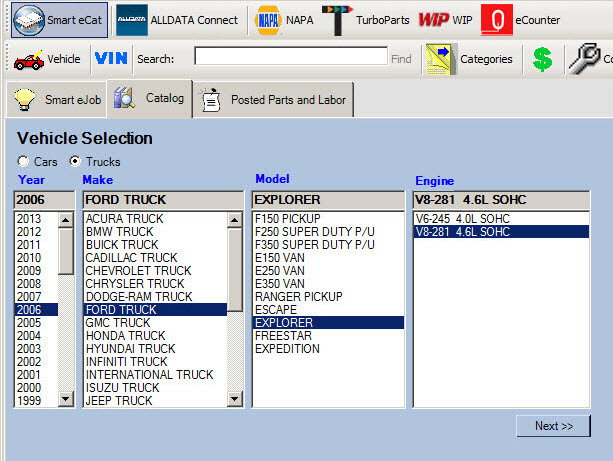Click the Find button beside search
613x461 pixels.
[401, 59]
